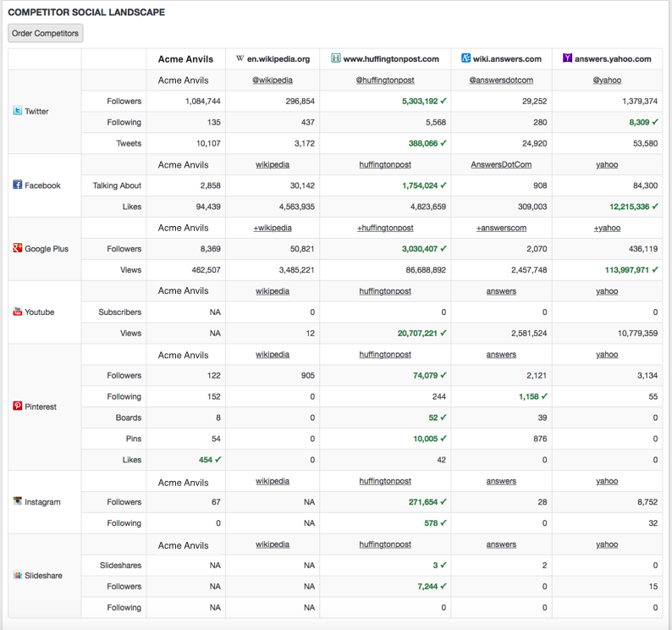Click the 113,997,971 Google Plus views value
The height and width of the screenshot is (630, 672).
(627, 270)
